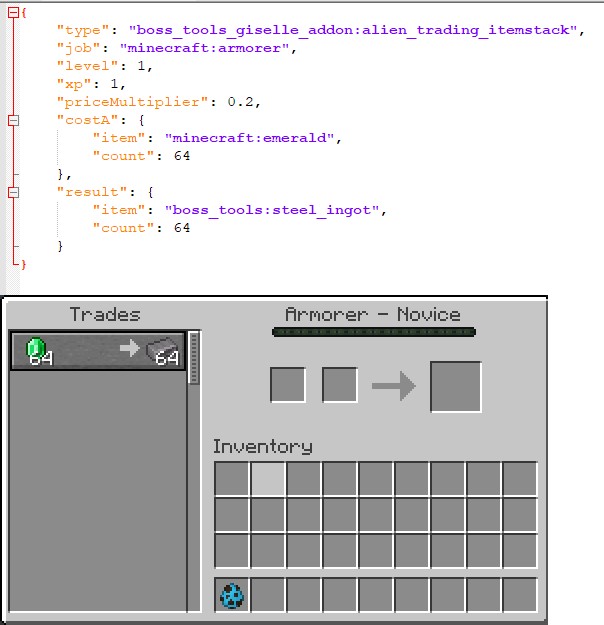The height and width of the screenshot is (625, 604).
Task: Click the highlighted inventory slot in the top row
Action: (268, 479)
